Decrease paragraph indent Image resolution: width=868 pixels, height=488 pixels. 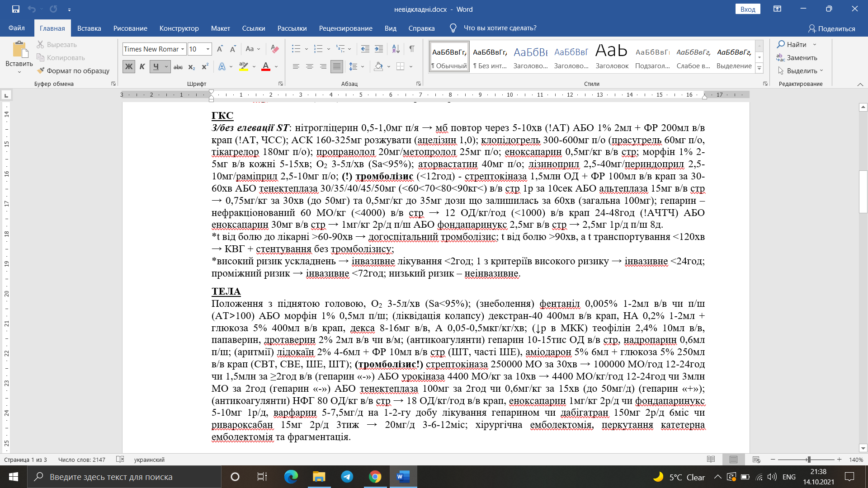(x=365, y=49)
